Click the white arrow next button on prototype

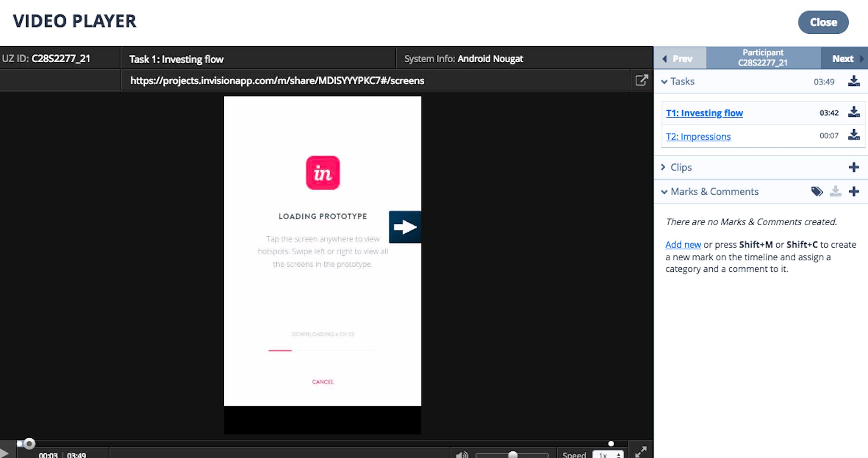(405, 227)
